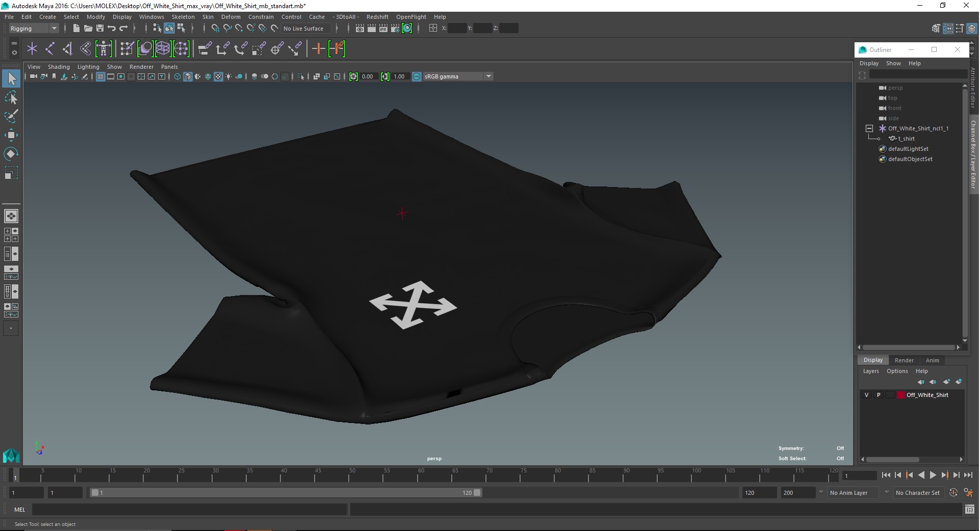Activate the Scale tool in toolbox

(11, 172)
